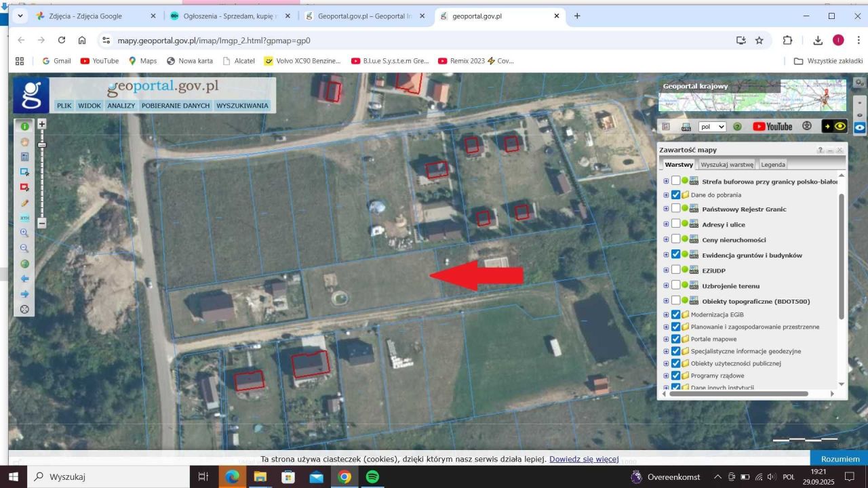The height and width of the screenshot is (488, 868).
Task: Open the settings gear at map corner
Action: coord(860,83)
